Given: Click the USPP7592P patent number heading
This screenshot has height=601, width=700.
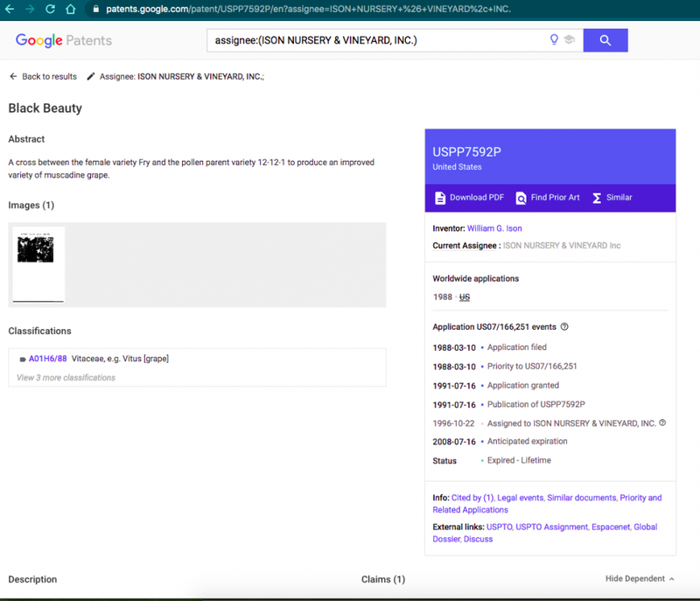Looking at the screenshot, I should [x=466, y=152].
